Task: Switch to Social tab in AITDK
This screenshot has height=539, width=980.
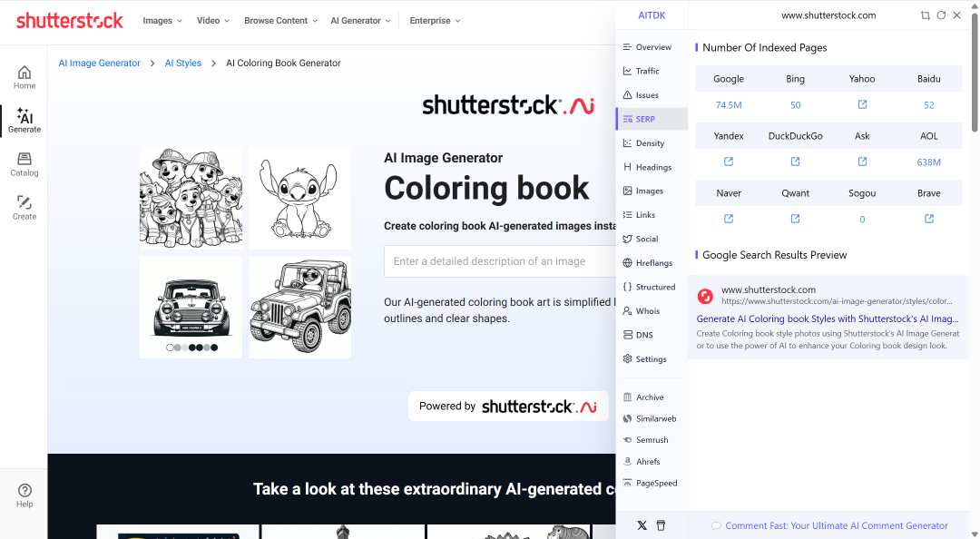Action: pyautogui.click(x=652, y=239)
